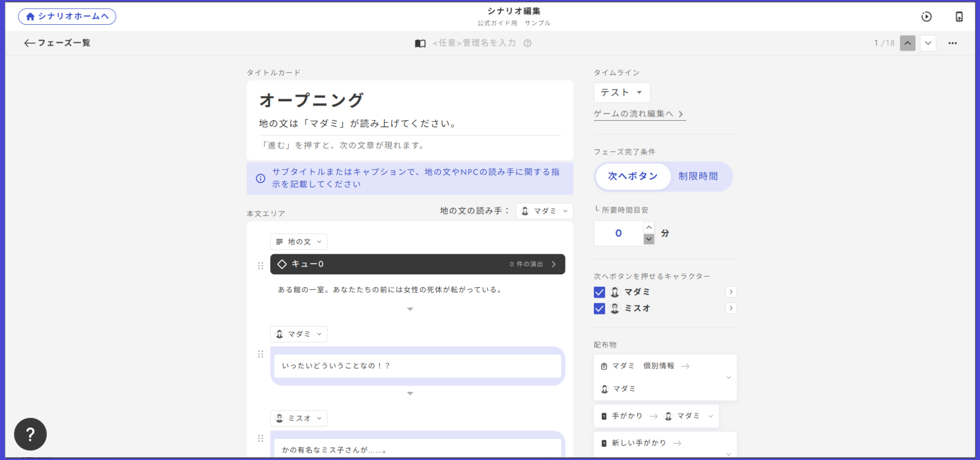Select 制限時間 as phase completion condition
This screenshot has width=980, height=460.
click(x=697, y=176)
